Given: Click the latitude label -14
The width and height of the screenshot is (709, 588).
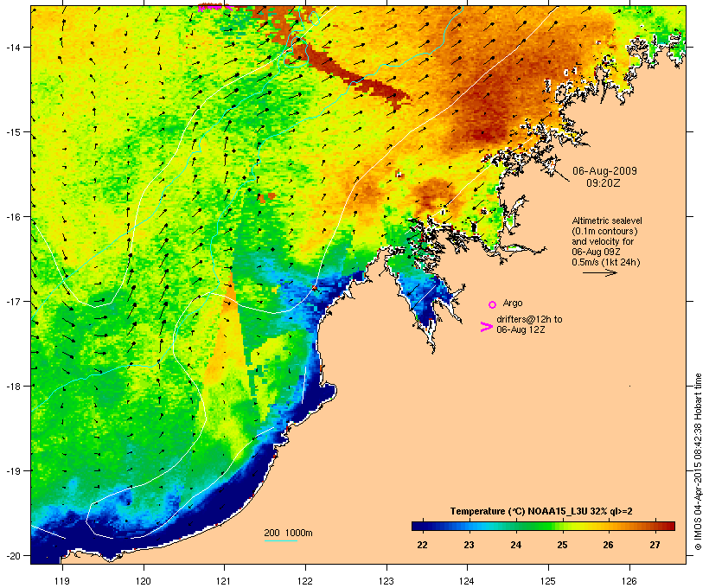Looking at the screenshot, I should 12,47.
